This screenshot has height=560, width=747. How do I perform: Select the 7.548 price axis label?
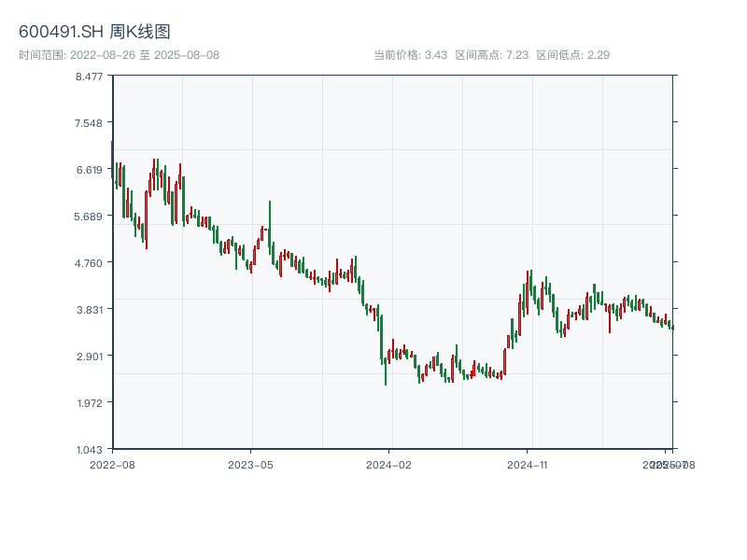point(90,123)
